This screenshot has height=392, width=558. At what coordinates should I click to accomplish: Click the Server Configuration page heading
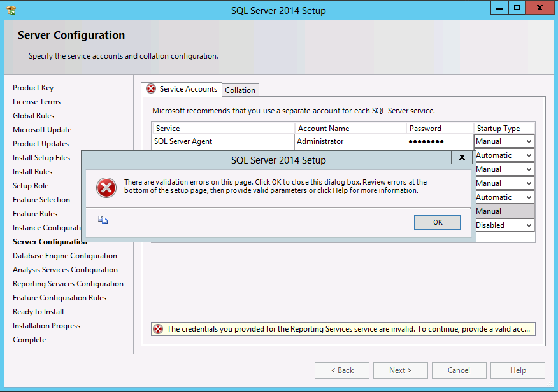[x=71, y=35]
